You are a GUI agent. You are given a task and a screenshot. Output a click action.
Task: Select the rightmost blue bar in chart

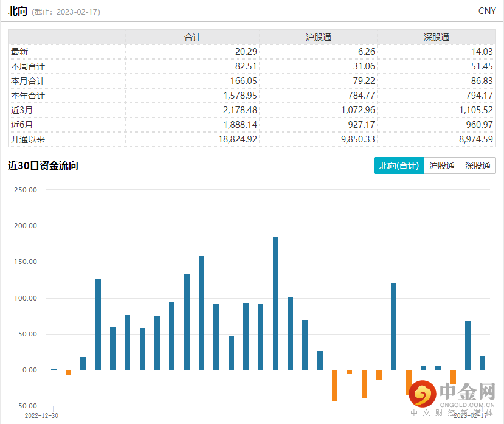[483, 363]
